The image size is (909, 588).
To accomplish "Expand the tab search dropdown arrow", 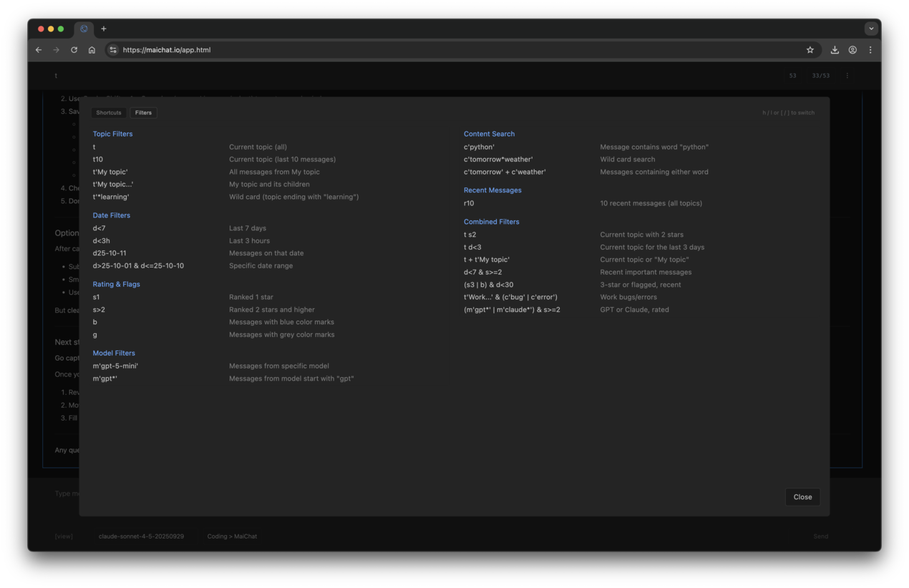I will [871, 29].
